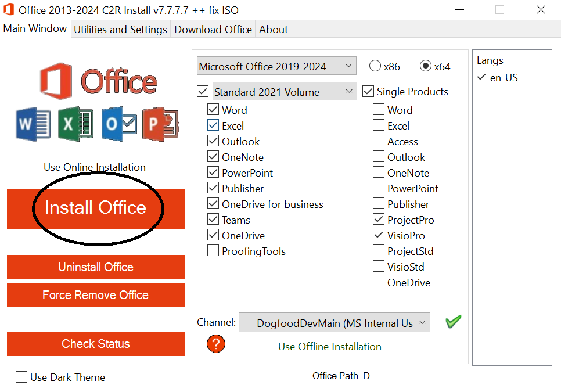Click the red question mark help icon

(215, 344)
